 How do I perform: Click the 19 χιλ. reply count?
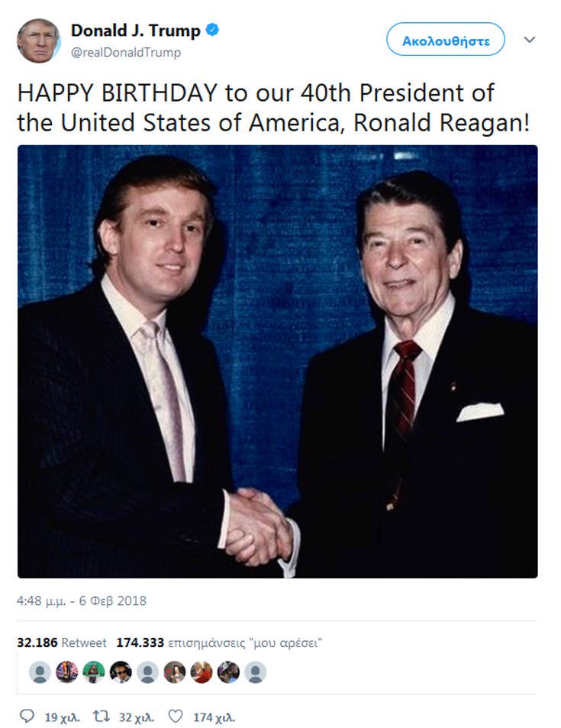click(x=61, y=717)
